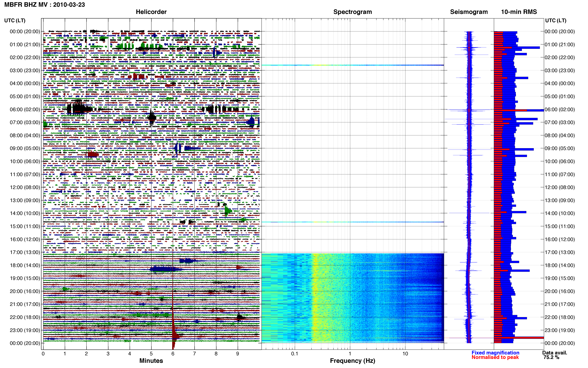Click the narrow spectrogram line near 02:35

[352, 65]
